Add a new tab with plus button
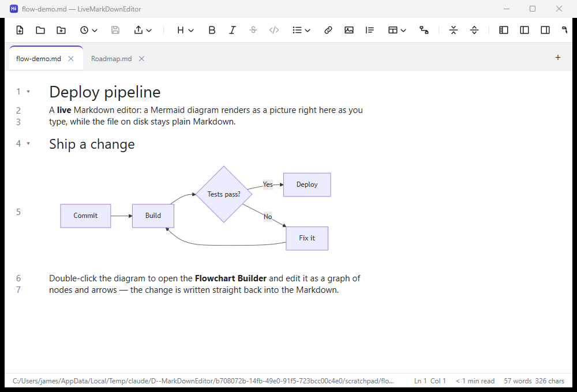 click(x=558, y=58)
